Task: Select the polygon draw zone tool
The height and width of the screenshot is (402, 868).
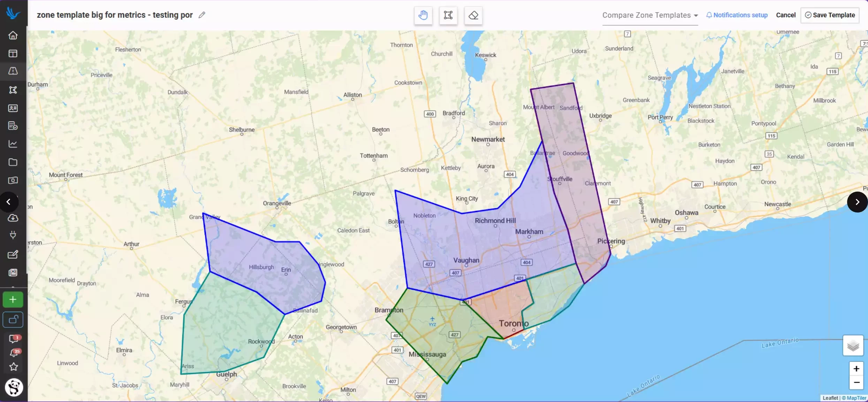Action: (448, 15)
